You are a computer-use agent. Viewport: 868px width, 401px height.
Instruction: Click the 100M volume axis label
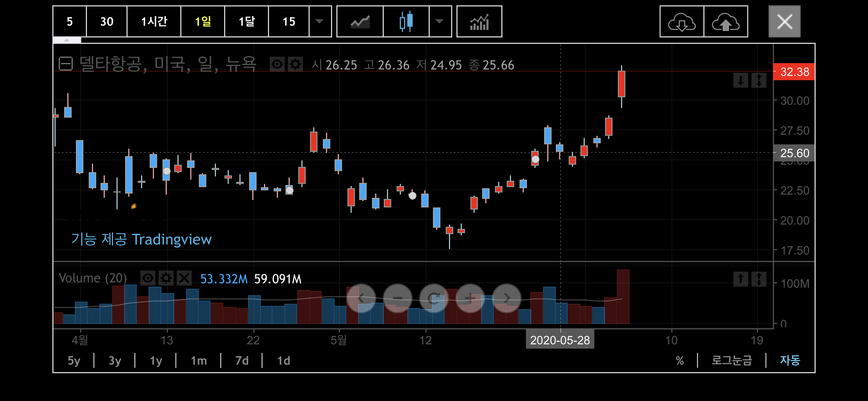(x=795, y=284)
